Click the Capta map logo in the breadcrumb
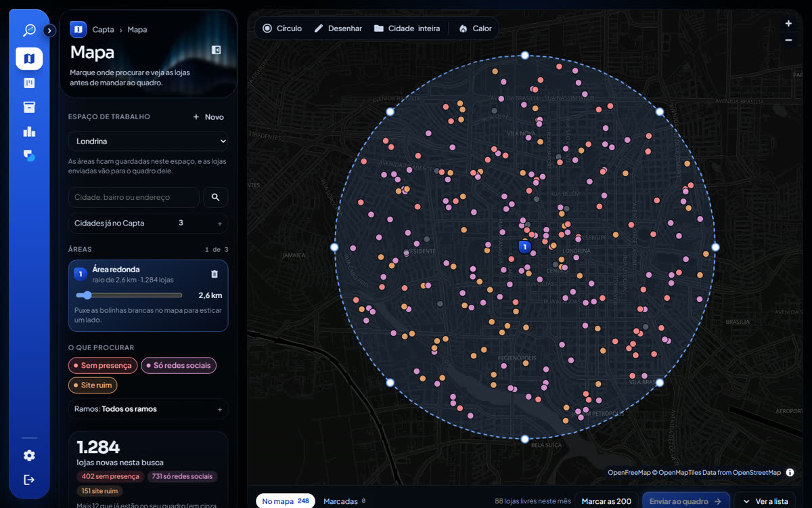812x508 pixels. point(78,29)
